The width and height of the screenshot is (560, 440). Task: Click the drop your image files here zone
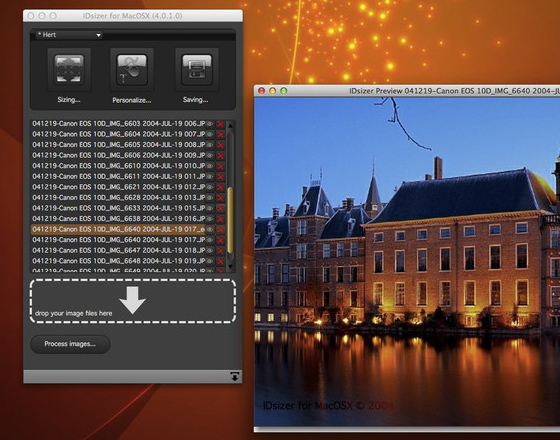[132, 301]
